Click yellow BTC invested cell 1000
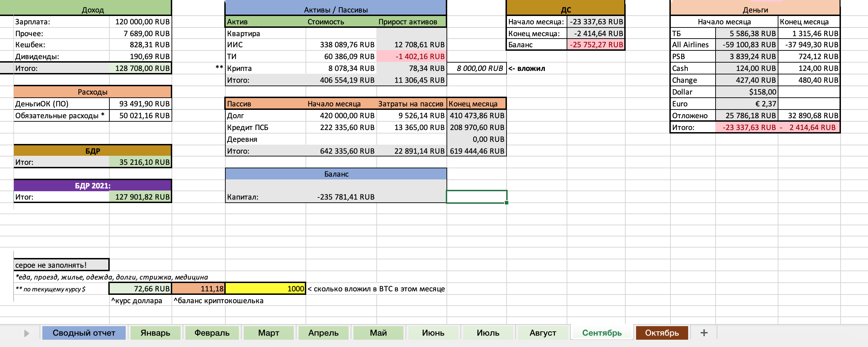Screen dimensions: 868x347 266,289
